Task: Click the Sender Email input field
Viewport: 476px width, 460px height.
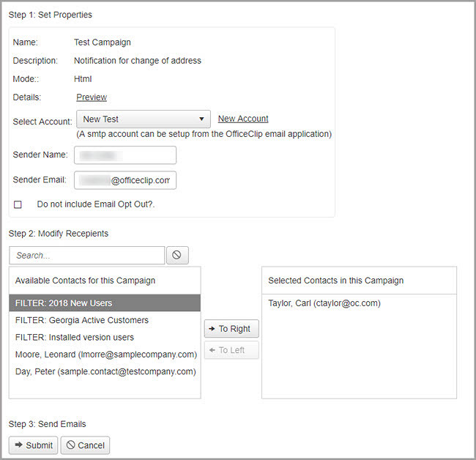Action: [x=125, y=180]
